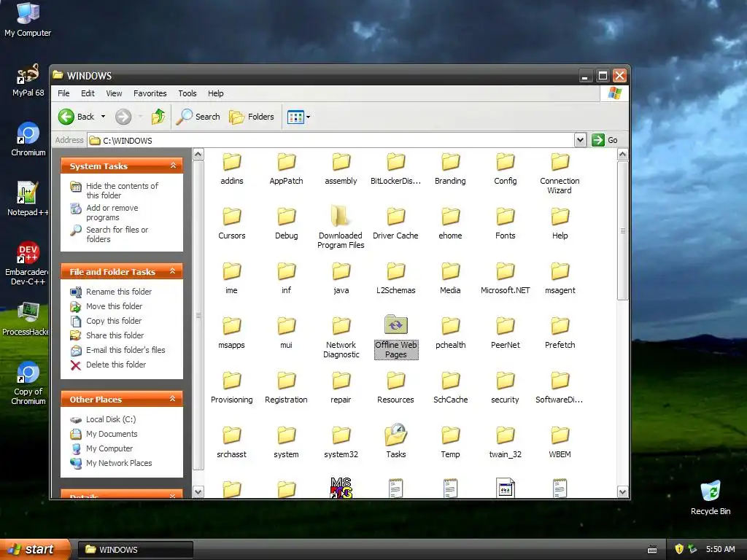Click Delete this folder
Image resolution: width=747 pixels, height=560 pixels.
click(108, 365)
